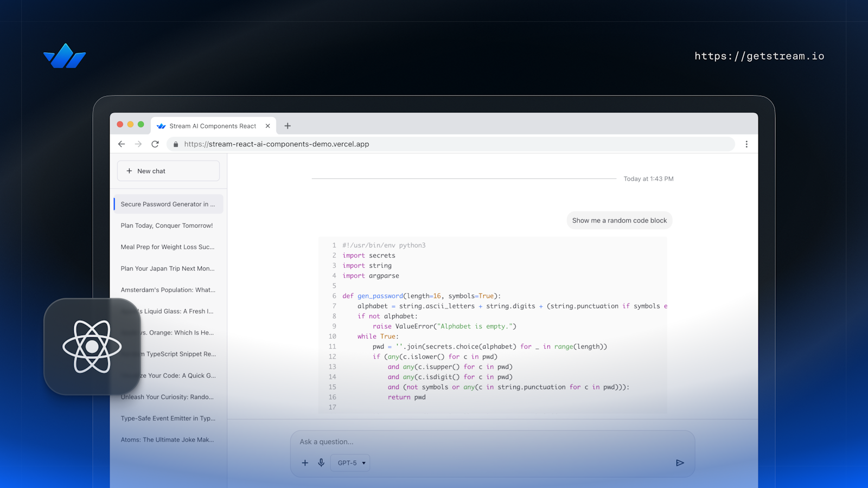
Task: Visit the getstream.io link
Action: (x=759, y=56)
